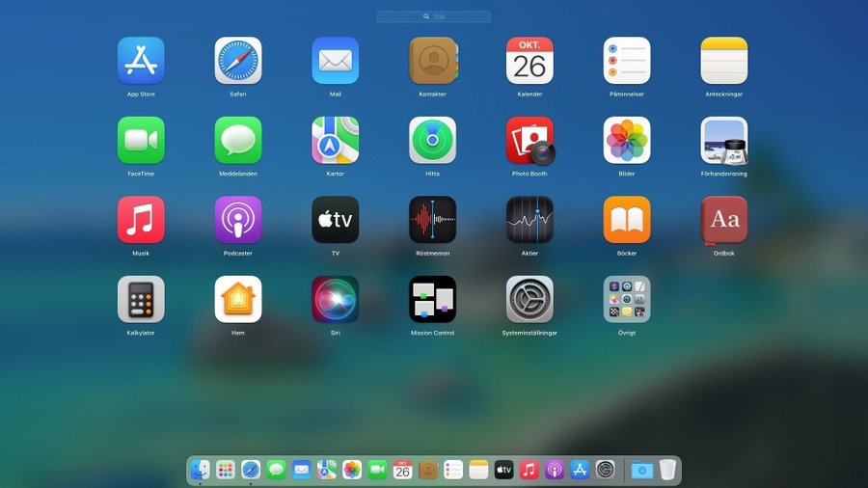Open Anteckningar notes app
The height and width of the screenshot is (488, 868).
(x=723, y=61)
